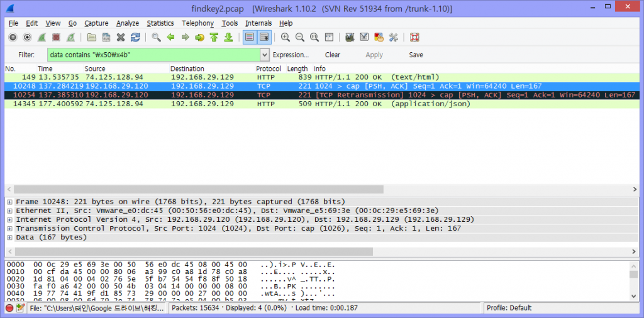Zoom out the packet text

pos(300,37)
